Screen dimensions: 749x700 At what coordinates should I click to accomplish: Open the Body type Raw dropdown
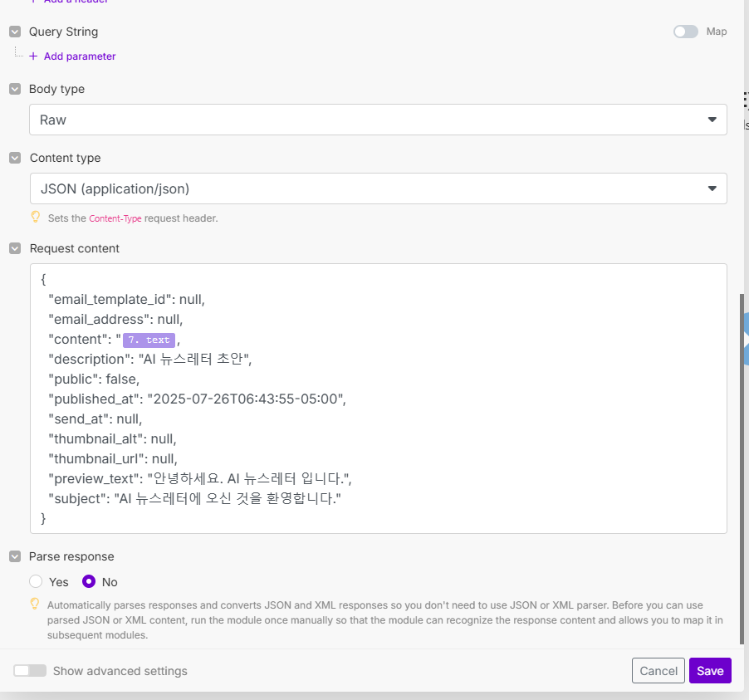click(378, 120)
